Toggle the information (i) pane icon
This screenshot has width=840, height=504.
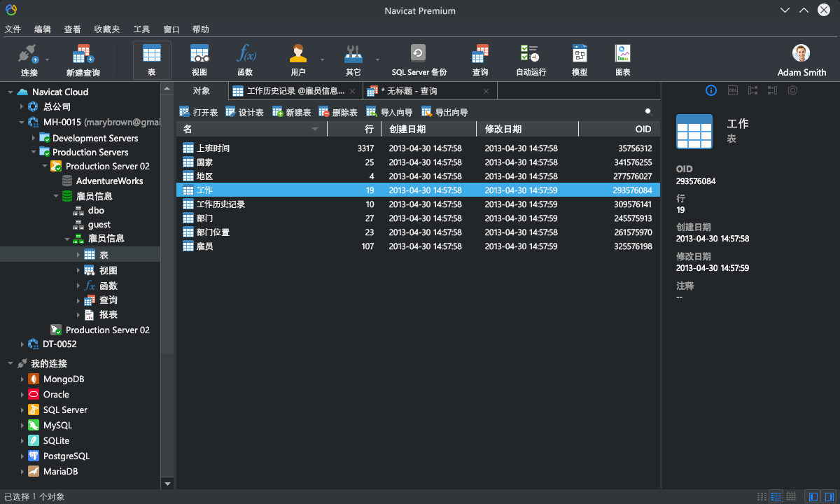(710, 90)
